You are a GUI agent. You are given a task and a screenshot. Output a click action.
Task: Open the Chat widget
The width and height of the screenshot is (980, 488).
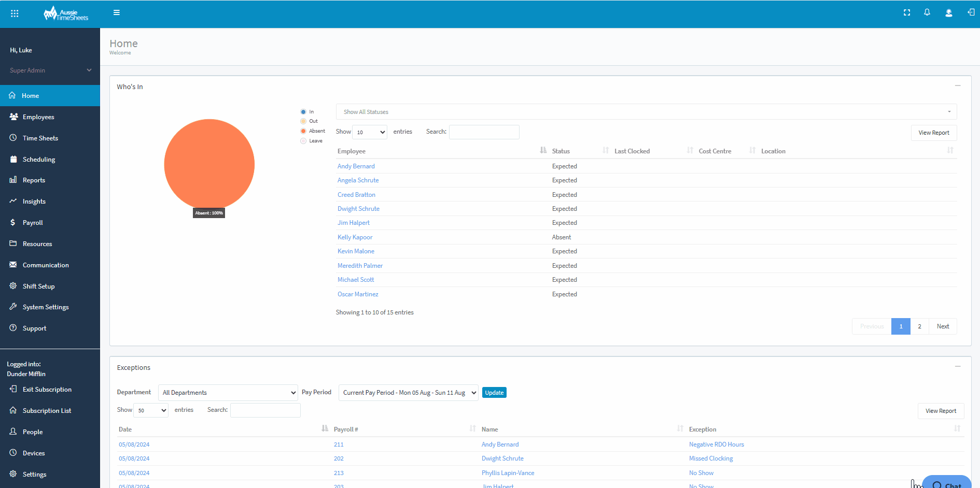click(x=947, y=483)
